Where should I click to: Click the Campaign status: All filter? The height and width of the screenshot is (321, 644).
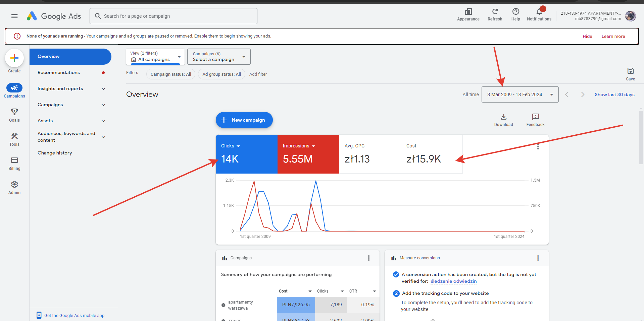[171, 74]
